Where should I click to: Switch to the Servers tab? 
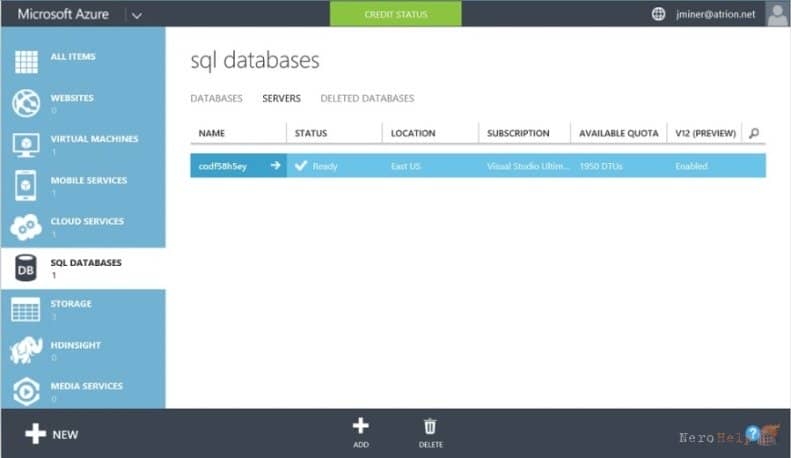(x=281, y=98)
